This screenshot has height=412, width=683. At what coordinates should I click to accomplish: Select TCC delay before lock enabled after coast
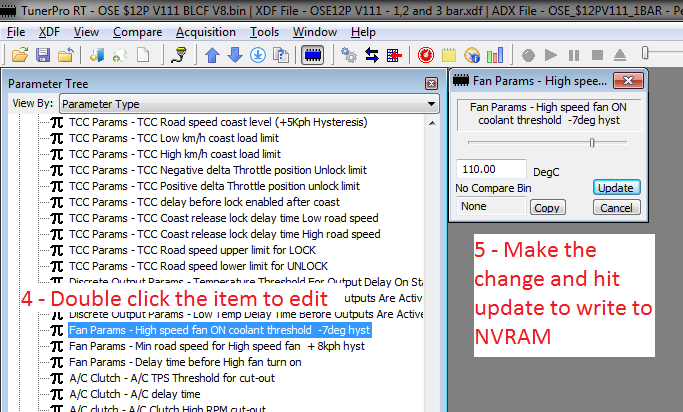coord(204,202)
